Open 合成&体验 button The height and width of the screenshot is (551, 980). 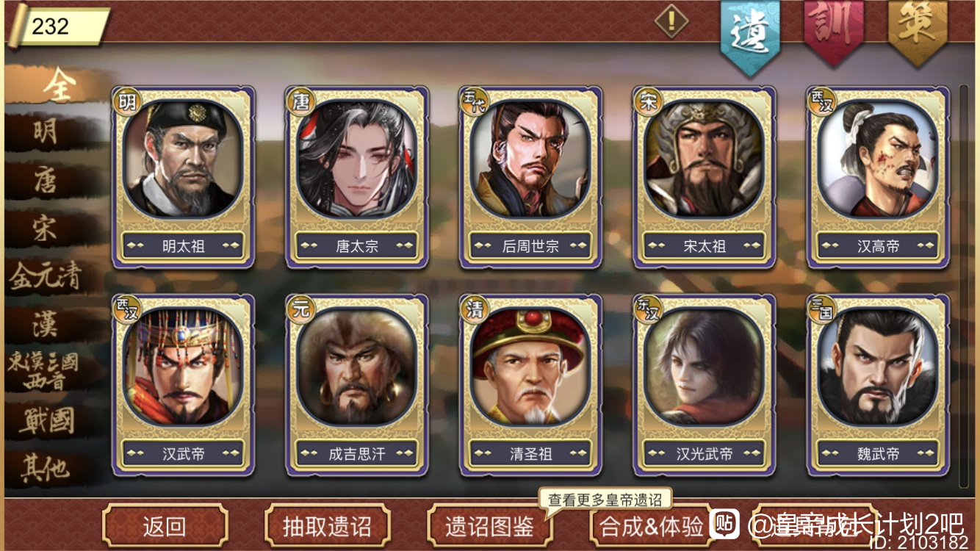point(652,527)
